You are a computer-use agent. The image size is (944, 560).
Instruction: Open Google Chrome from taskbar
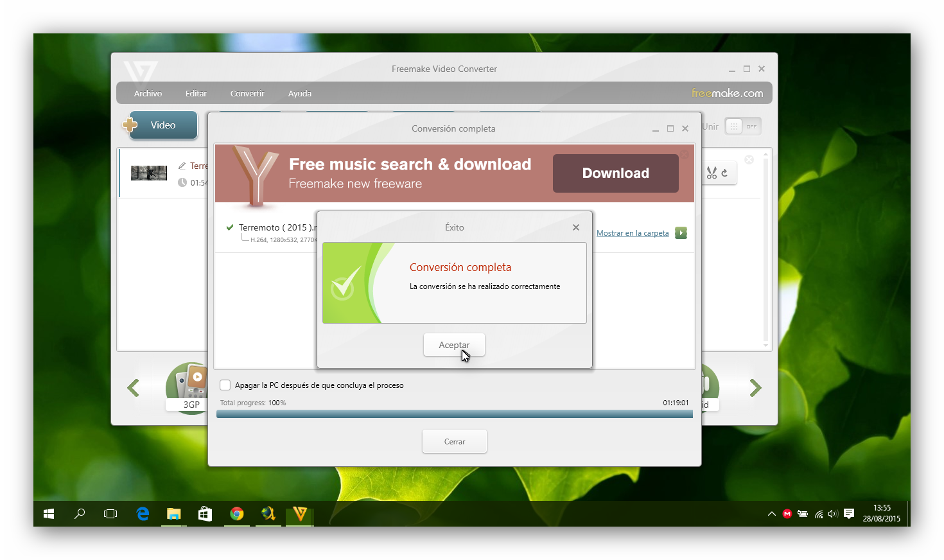(236, 514)
